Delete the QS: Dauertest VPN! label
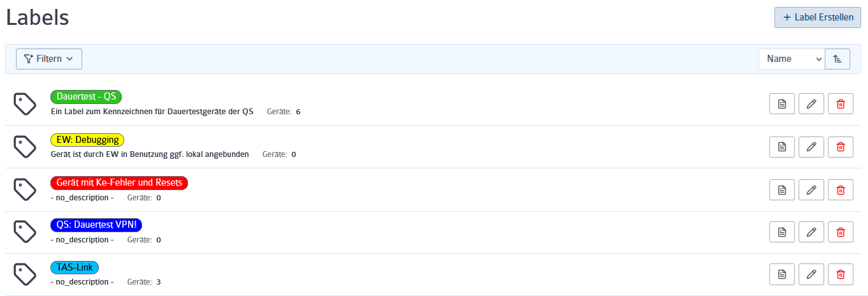This screenshot has height=296, width=868. (840, 232)
